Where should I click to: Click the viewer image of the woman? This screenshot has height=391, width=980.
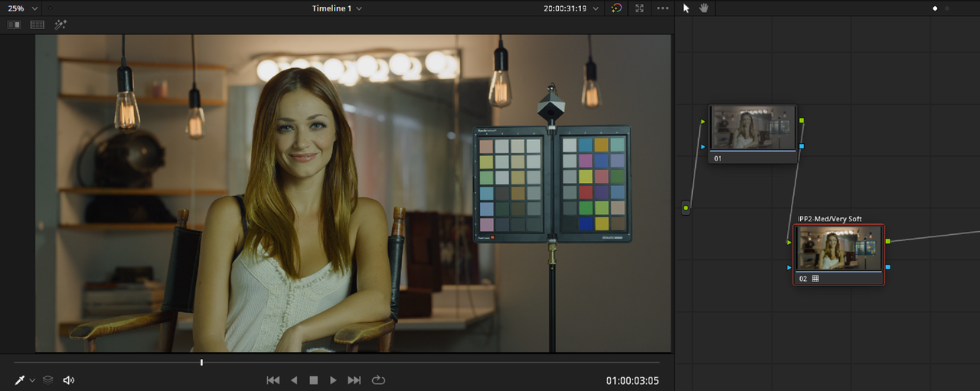(x=353, y=194)
